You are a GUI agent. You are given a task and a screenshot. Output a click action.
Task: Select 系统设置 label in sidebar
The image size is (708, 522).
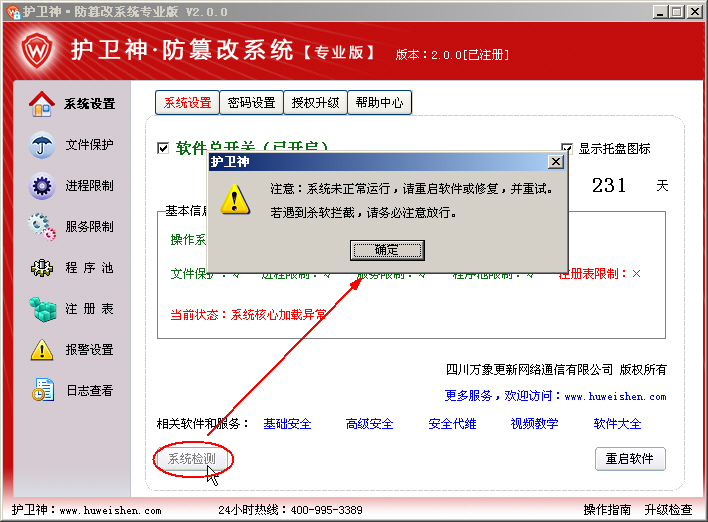point(89,104)
